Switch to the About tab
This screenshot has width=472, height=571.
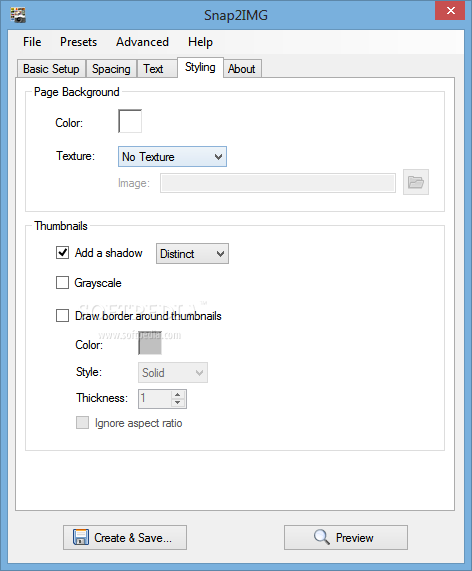pyautogui.click(x=242, y=69)
